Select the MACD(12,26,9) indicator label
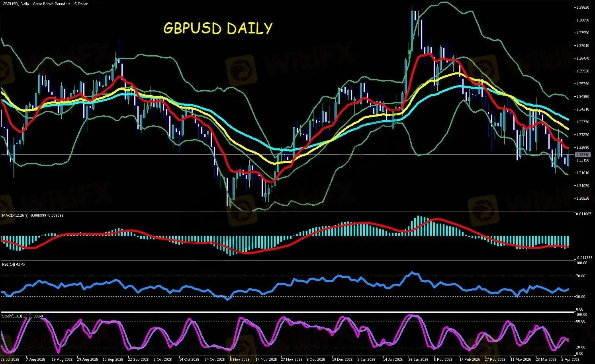 (x=33, y=215)
